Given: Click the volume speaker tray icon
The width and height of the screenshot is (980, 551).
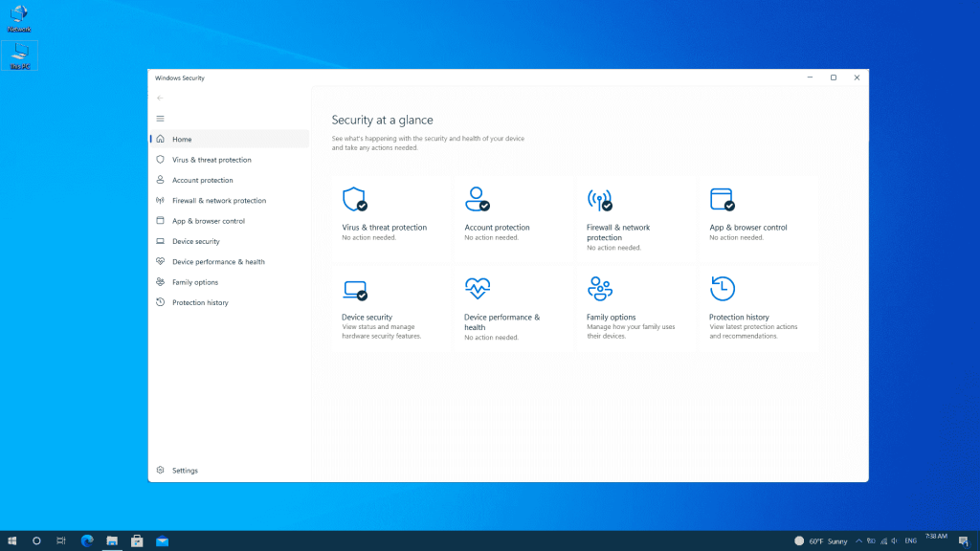Looking at the screenshot, I should [x=895, y=541].
